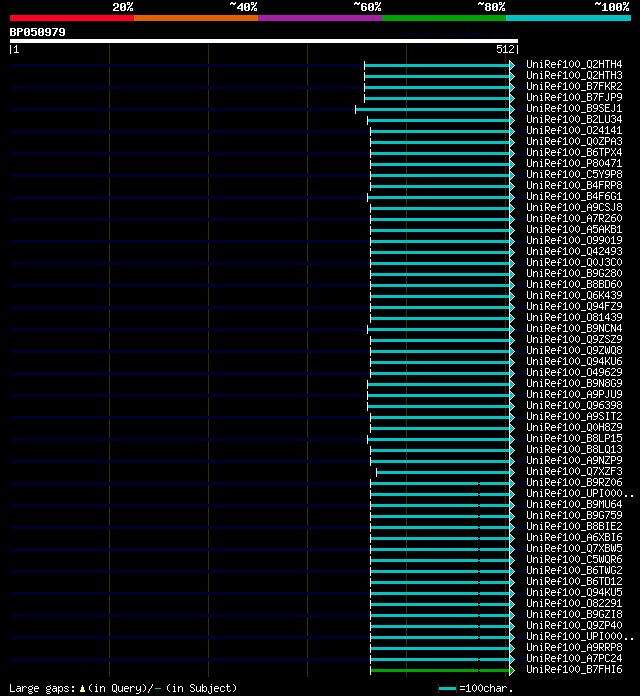Click the UniRef100_O49629 subject name
The height and width of the screenshot is (696, 640).
pos(574,372)
